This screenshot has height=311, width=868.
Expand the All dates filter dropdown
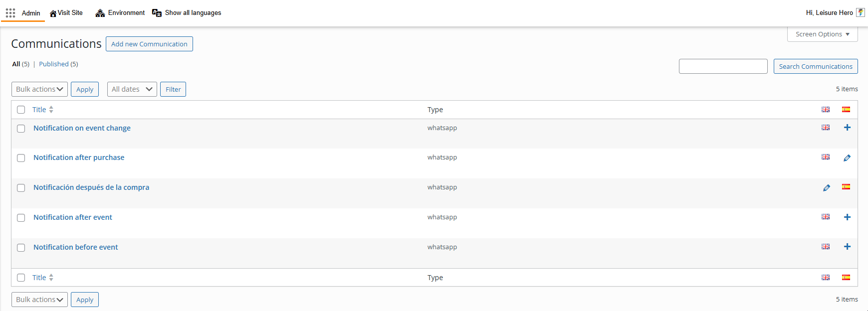(x=132, y=89)
